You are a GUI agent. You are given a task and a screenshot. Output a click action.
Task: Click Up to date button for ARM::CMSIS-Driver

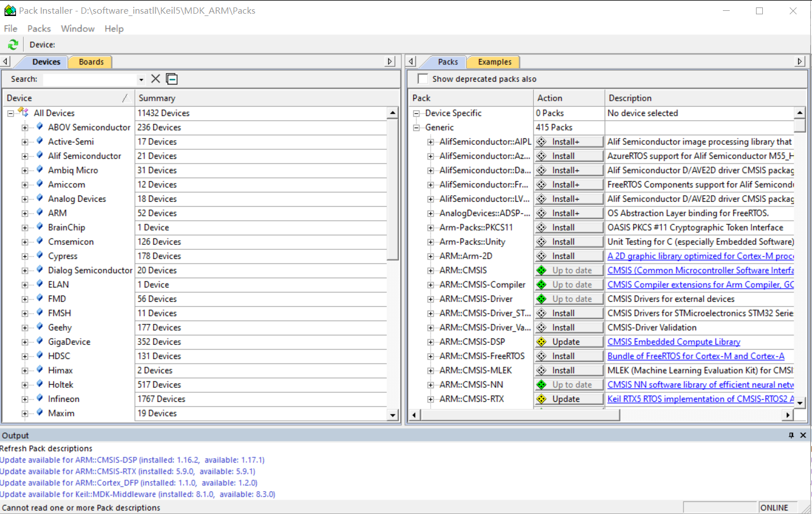point(569,299)
